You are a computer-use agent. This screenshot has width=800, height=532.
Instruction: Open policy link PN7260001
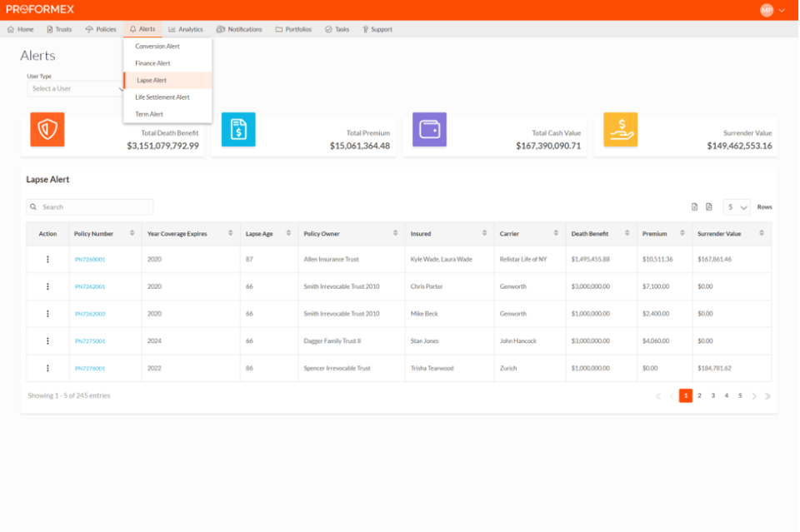coord(90,260)
